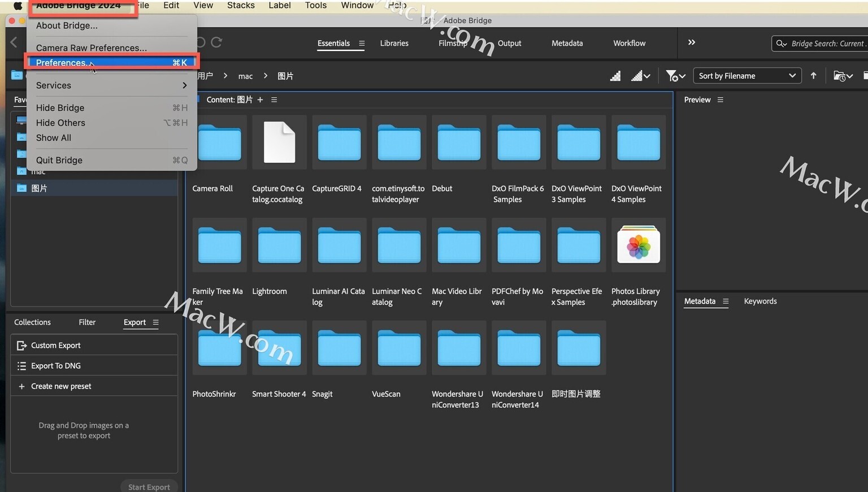Open the Window menu
868x492 pixels.
tap(357, 5)
